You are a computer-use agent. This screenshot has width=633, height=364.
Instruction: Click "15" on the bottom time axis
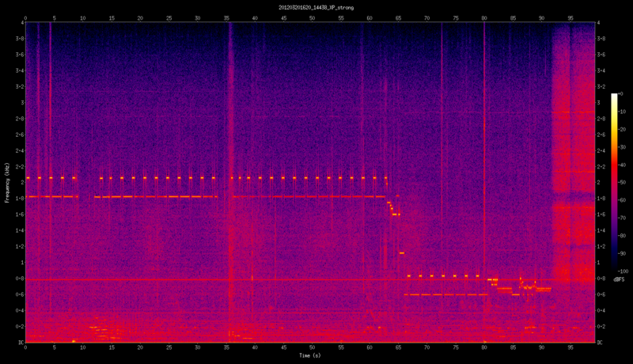click(x=112, y=347)
